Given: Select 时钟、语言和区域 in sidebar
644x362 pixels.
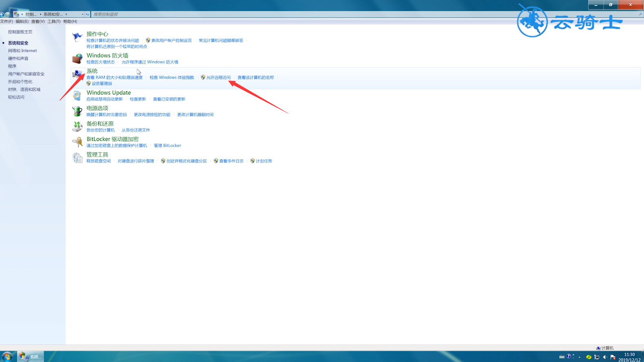Looking at the screenshot, I should click(x=24, y=90).
